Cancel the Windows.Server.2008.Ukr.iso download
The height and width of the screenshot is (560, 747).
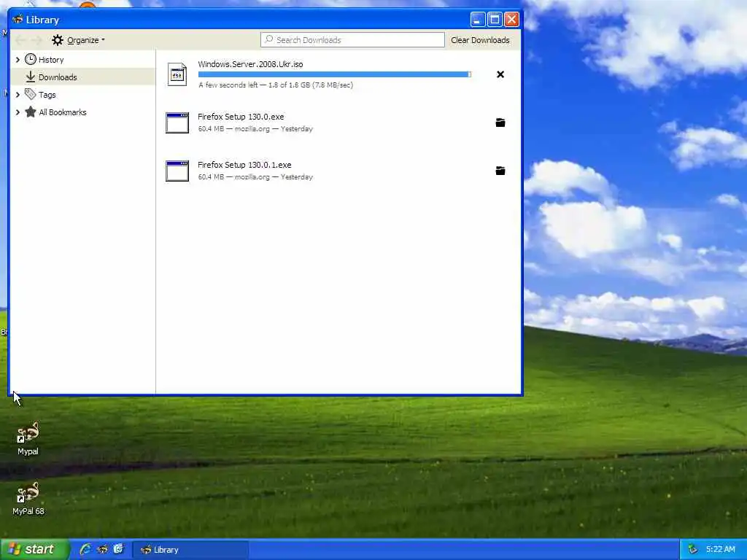500,74
